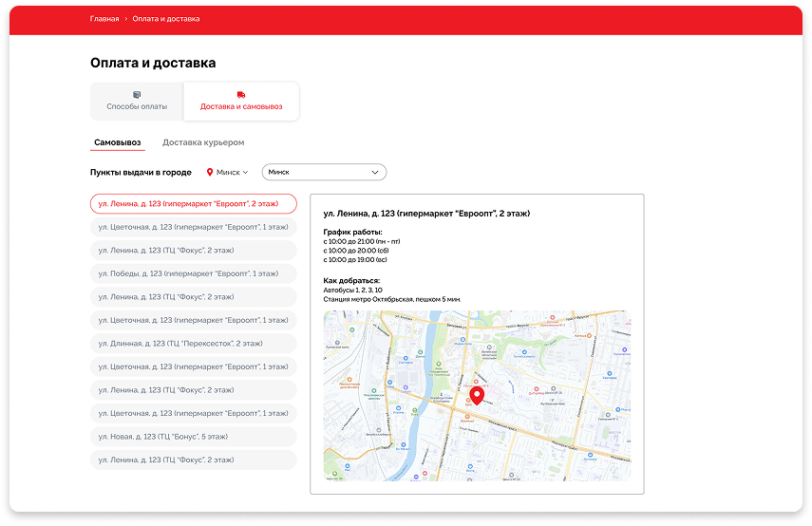The width and height of the screenshot is (812, 526).
Task: Open the outlined Минск combo box
Action: pos(323,173)
